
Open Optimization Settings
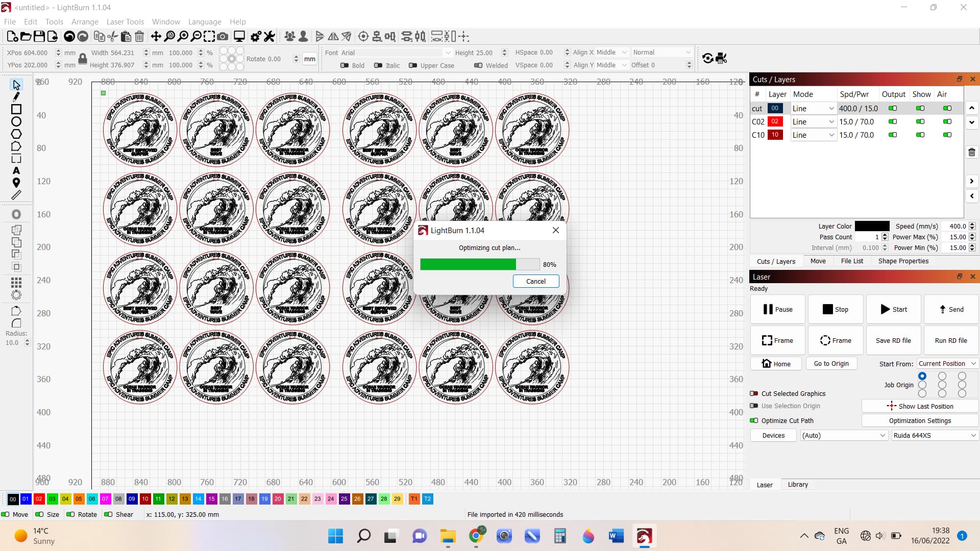click(x=920, y=420)
